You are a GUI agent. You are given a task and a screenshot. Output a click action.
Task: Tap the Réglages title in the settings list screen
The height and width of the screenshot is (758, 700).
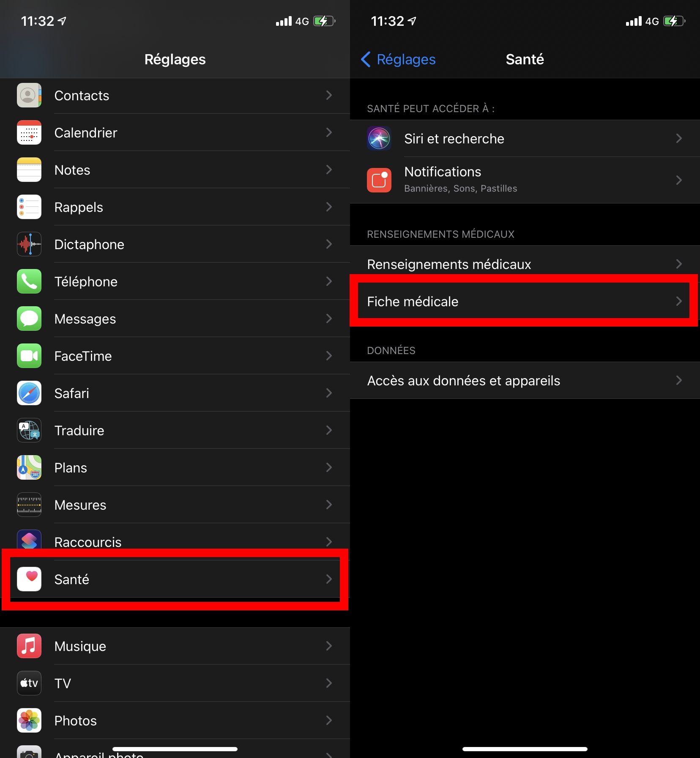(175, 60)
